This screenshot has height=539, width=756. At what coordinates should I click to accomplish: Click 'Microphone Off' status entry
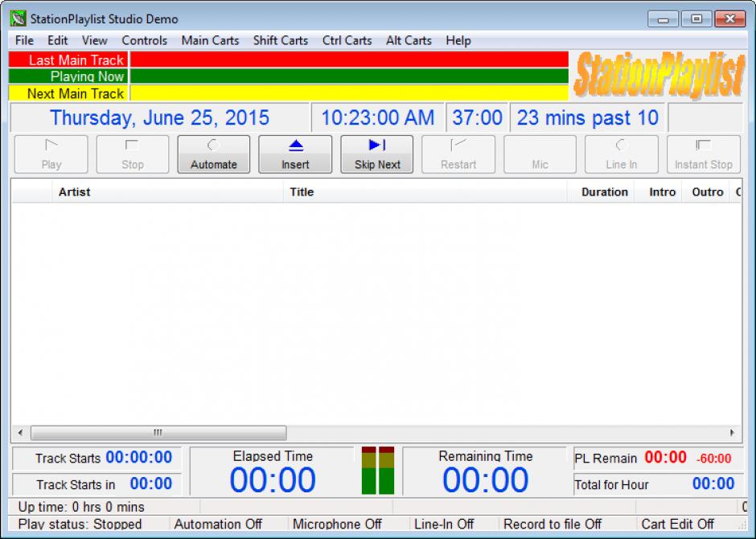pyautogui.click(x=337, y=524)
